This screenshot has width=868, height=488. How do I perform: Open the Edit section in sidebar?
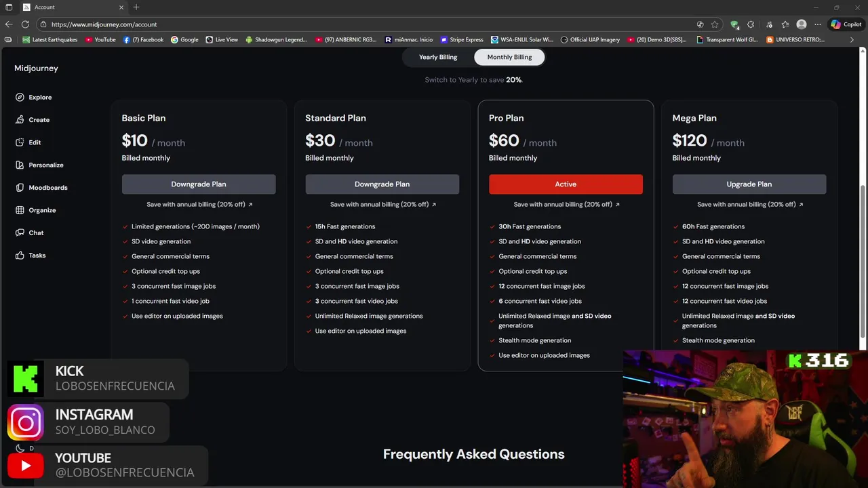tap(28, 142)
